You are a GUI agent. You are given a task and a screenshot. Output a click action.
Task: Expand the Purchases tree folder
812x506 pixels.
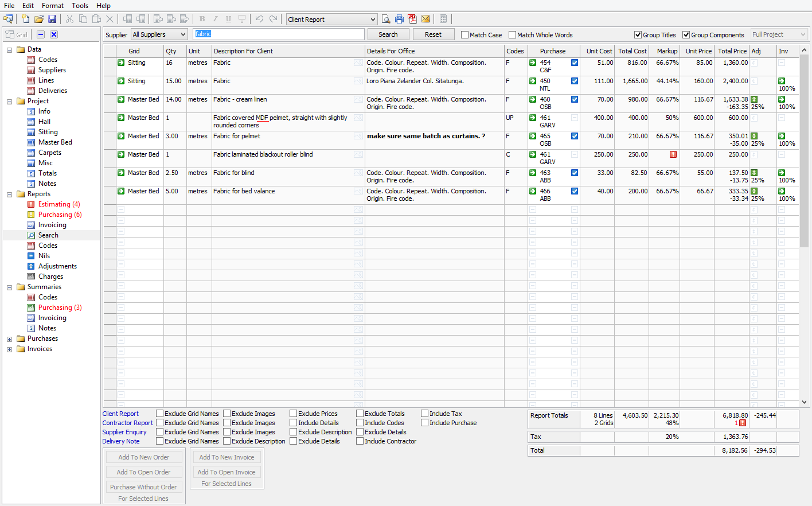9,339
